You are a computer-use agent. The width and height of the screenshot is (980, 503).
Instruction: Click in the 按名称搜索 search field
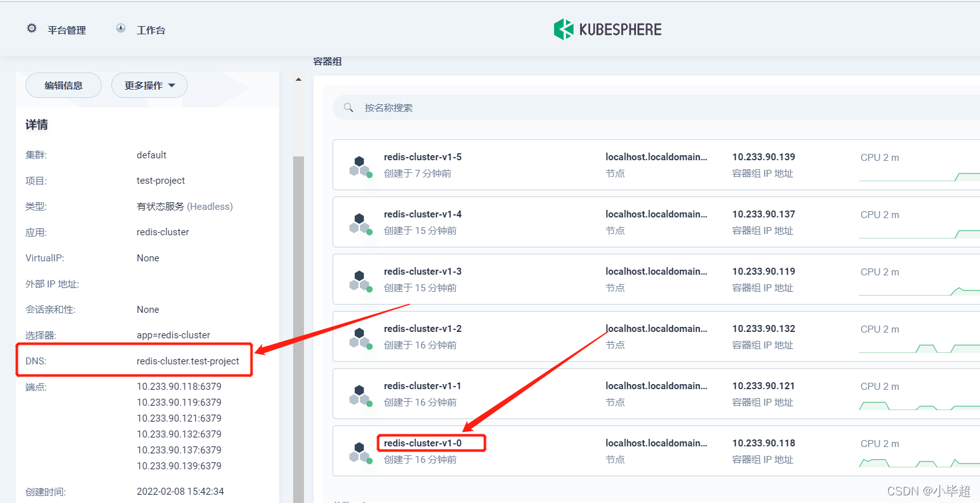coord(656,107)
